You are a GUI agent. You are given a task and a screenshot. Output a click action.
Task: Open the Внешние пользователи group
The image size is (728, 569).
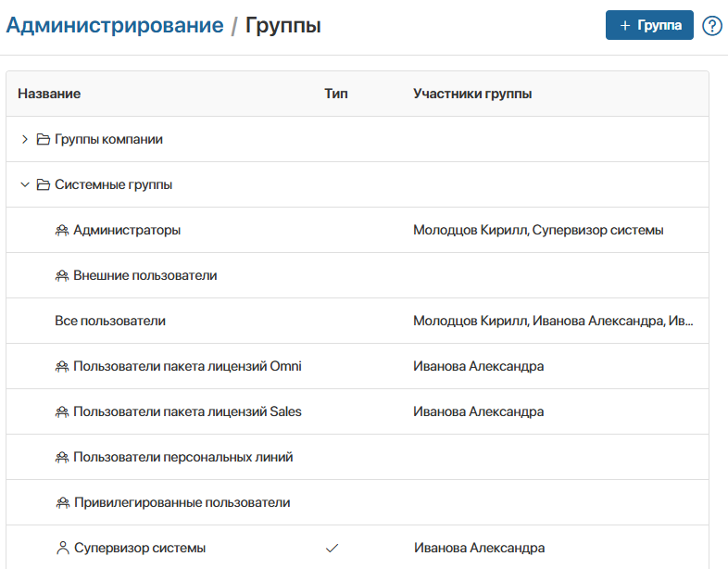[x=144, y=276]
